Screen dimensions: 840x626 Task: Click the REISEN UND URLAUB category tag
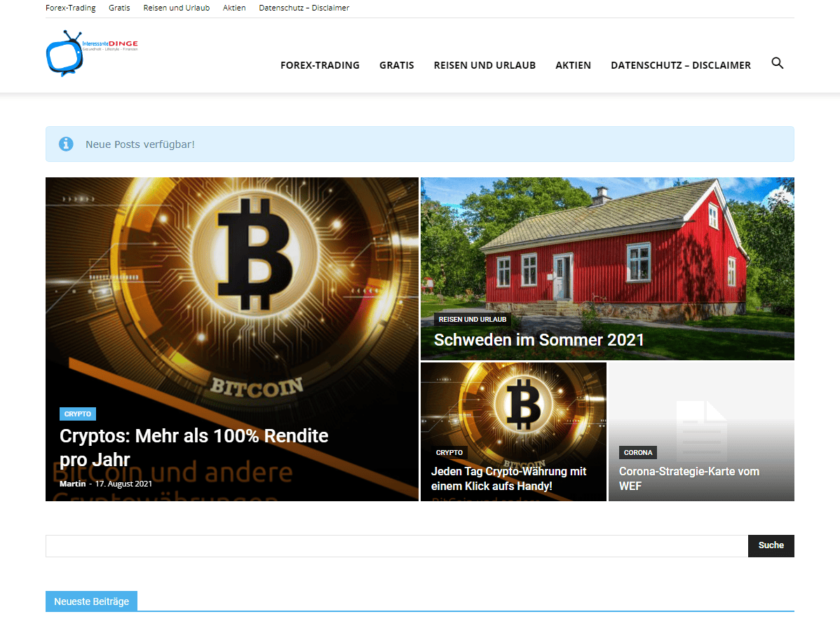tap(473, 320)
